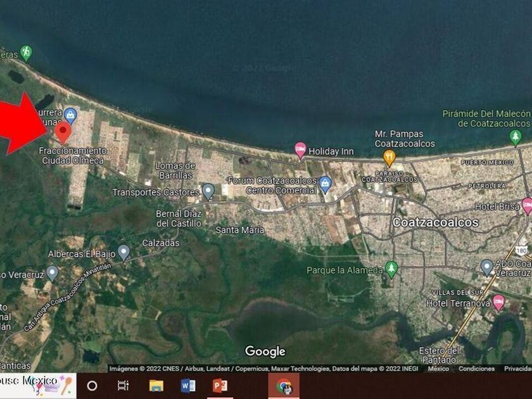
Task: Launch Word from the taskbar
Action: click(188, 386)
